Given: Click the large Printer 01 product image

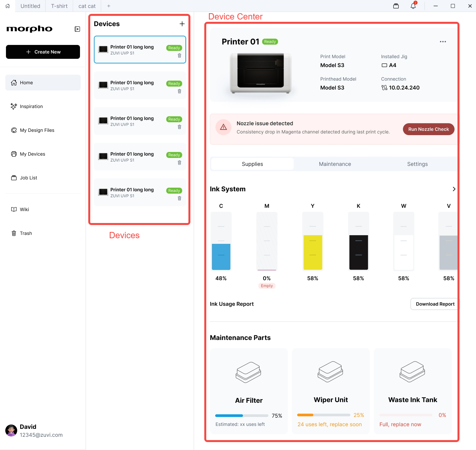Looking at the screenshot, I should pyautogui.click(x=261, y=73).
